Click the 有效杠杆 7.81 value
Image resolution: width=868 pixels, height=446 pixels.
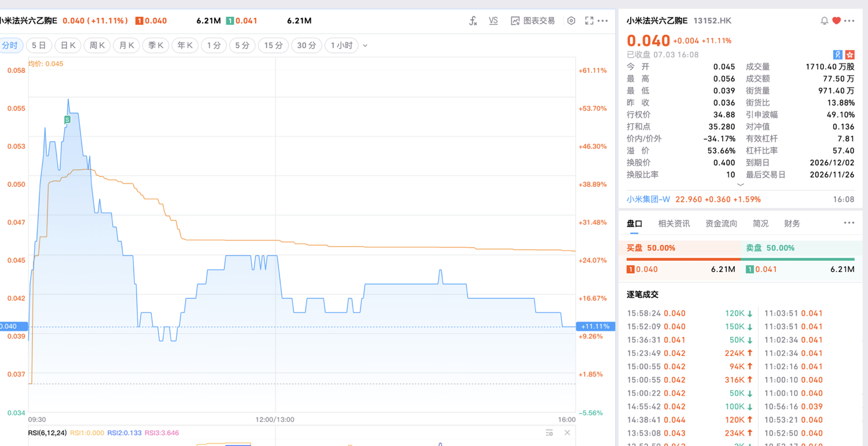click(x=847, y=139)
